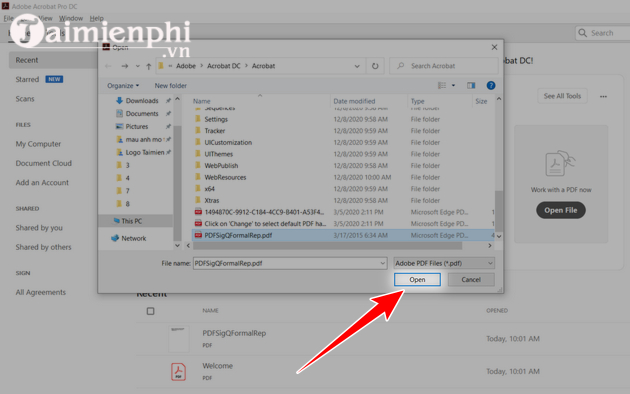Open the dialog Help question icon

click(491, 85)
